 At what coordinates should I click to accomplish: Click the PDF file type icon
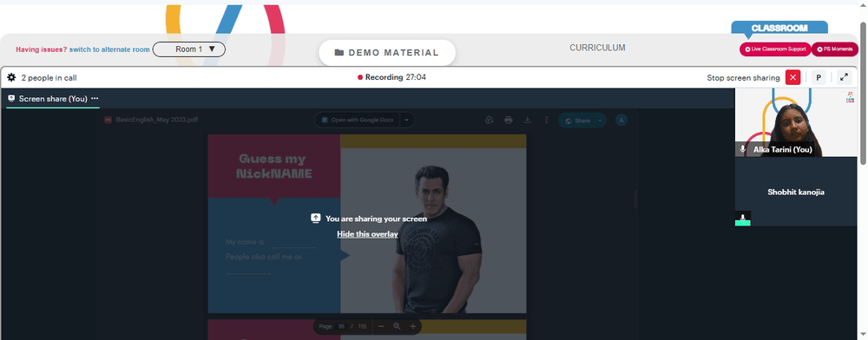(x=108, y=120)
